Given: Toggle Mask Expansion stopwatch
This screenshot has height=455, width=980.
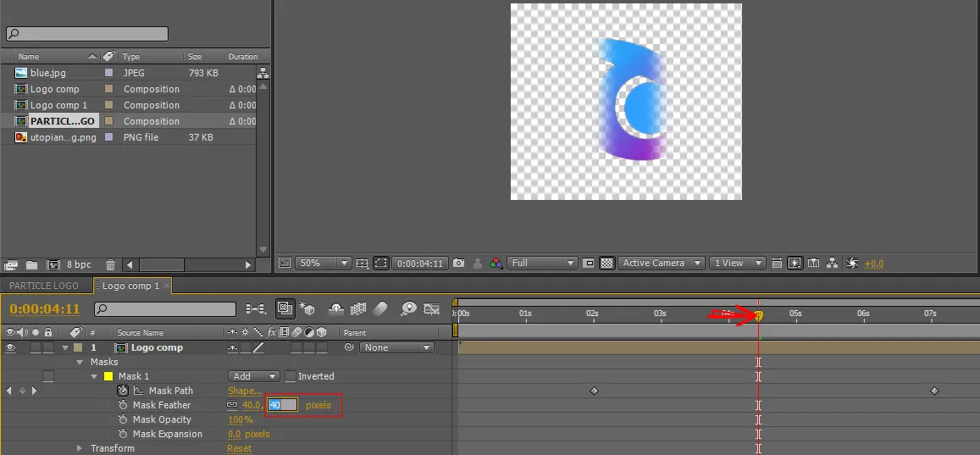Looking at the screenshot, I should tap(123, 434).
